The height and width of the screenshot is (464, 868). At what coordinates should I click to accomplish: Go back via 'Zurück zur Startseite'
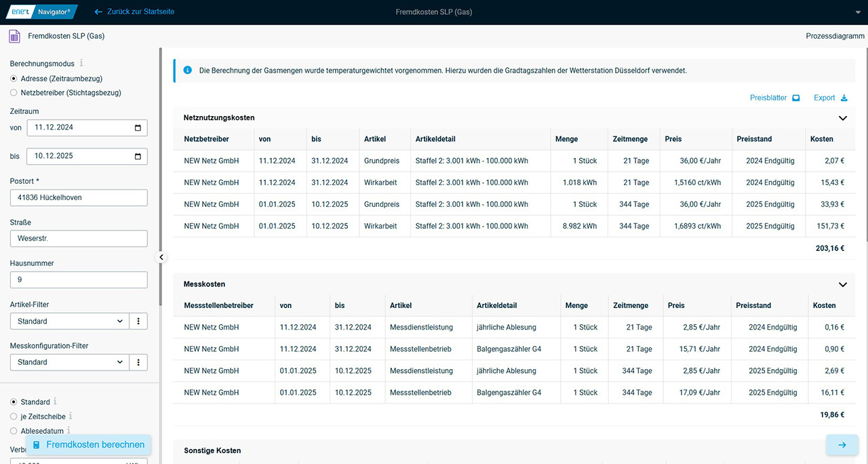coord(134,12)
